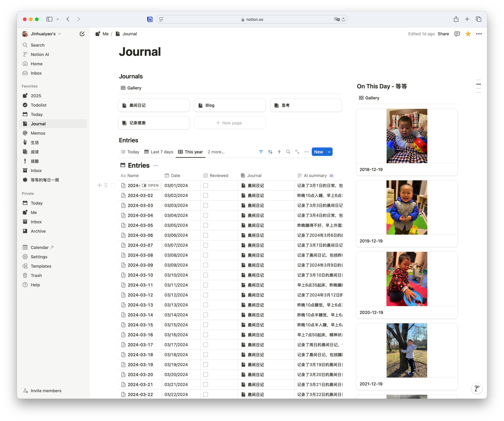The height and width of the screenshot is (421, 504).
Task: Open the top sidebar Inbox
Action: 53,73
